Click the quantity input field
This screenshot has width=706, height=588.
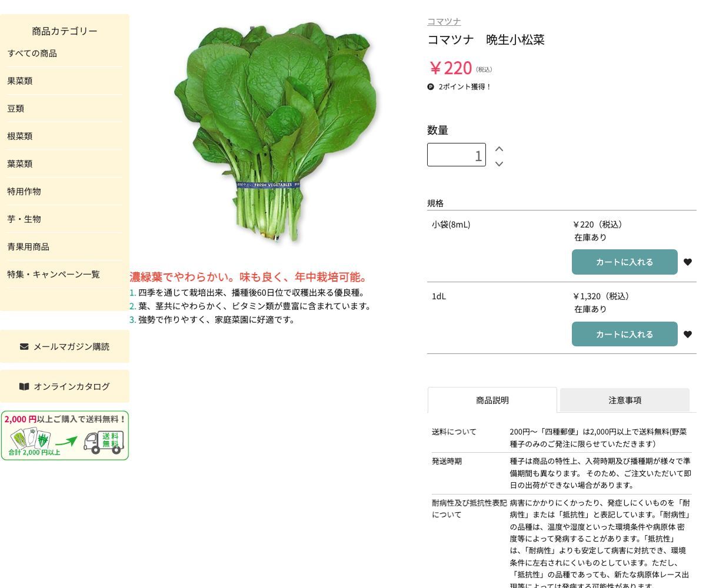click(x=456, y=155)
